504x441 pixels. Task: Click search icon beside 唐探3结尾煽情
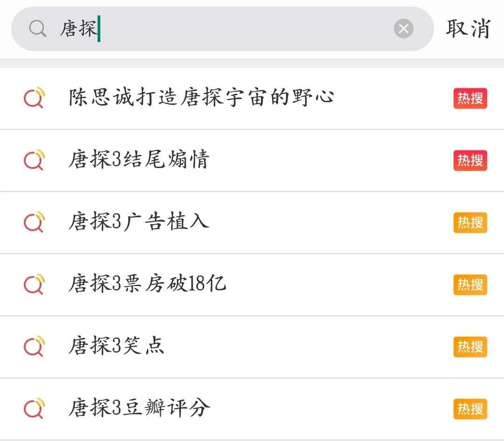tap(34, 160)
